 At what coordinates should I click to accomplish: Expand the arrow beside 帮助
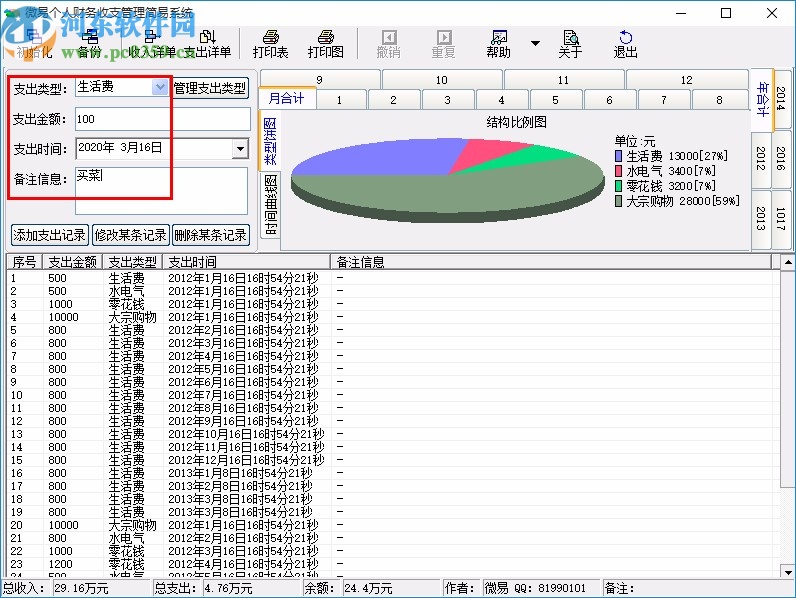(x=535, y=43)
